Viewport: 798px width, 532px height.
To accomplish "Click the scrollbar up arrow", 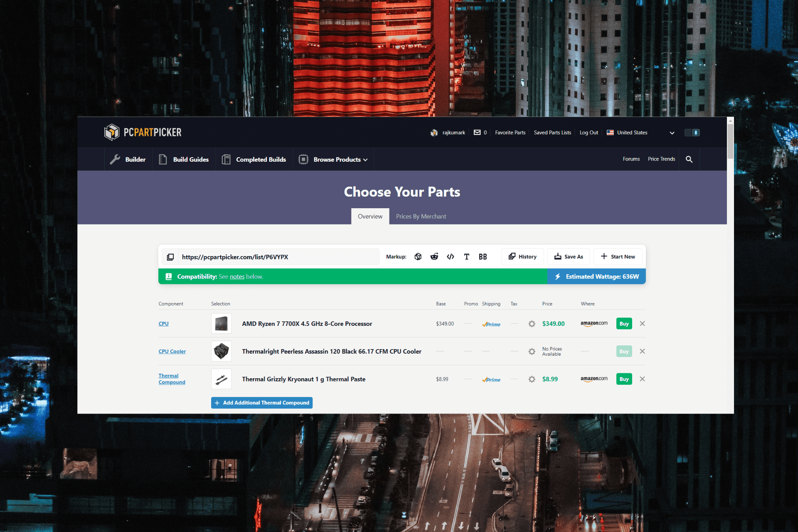I will [x=730, y=120].
